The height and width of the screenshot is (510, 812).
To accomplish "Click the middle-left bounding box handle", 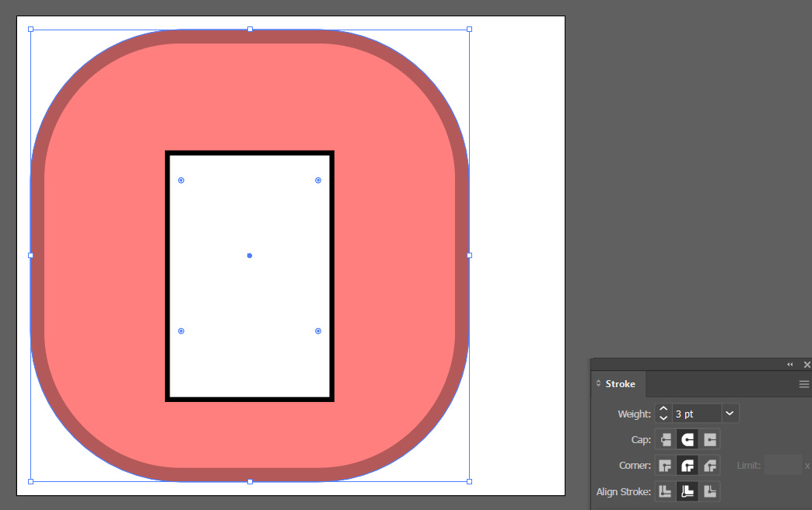I will [x=30, y=255].
